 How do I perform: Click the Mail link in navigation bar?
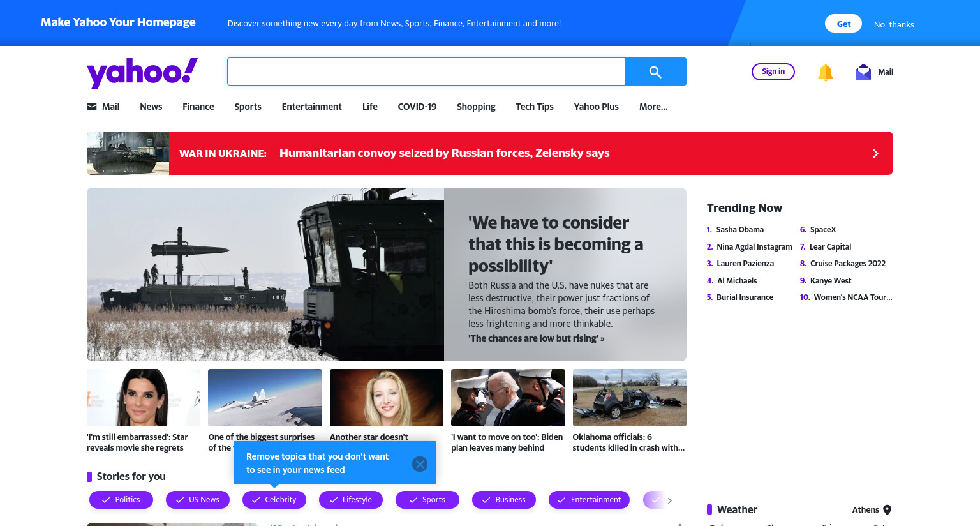pos(103,107)
